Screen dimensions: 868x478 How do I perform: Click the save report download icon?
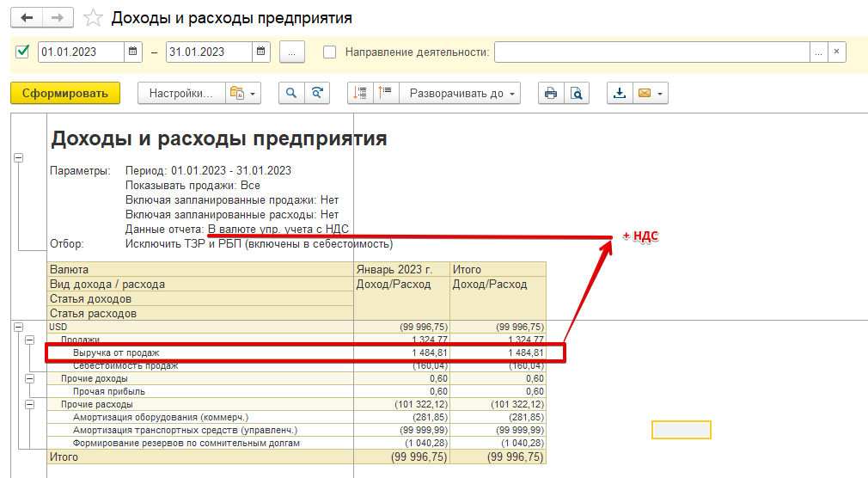(619, 94)
